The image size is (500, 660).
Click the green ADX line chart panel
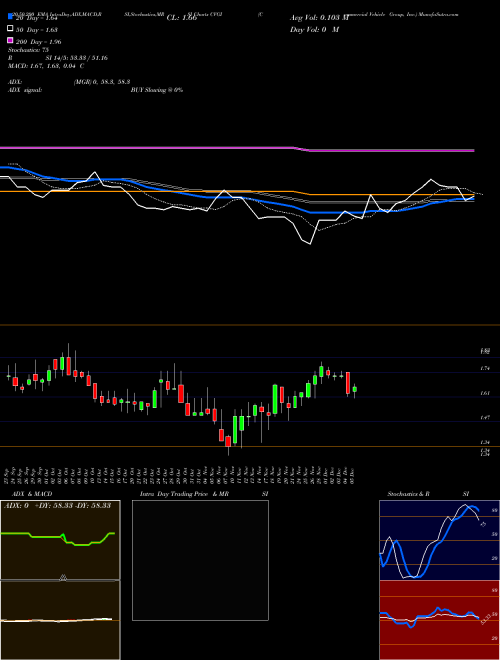pos(60,540)
